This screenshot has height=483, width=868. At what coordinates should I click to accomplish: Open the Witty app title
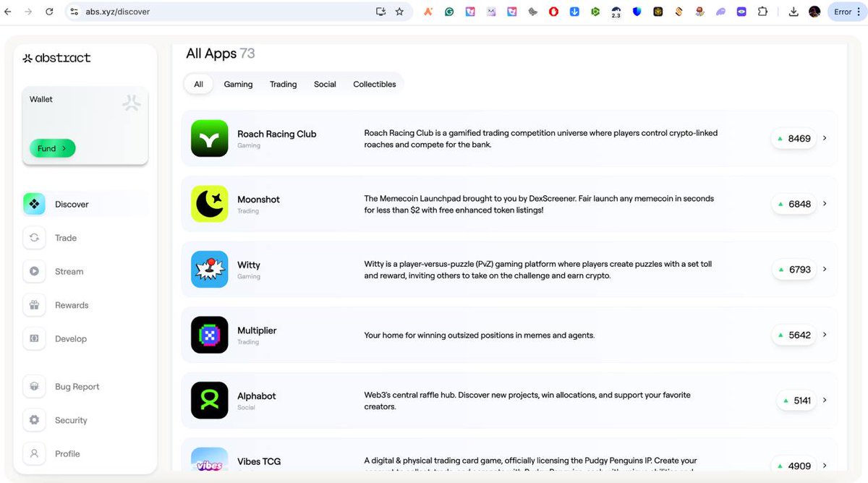249,265
